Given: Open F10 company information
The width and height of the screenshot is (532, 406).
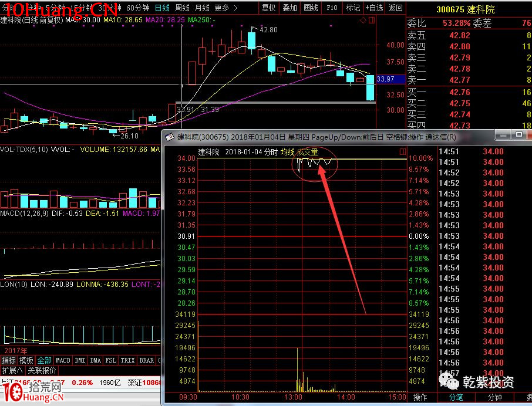Looking at the screenshot, I should click(x=332, y=8).
